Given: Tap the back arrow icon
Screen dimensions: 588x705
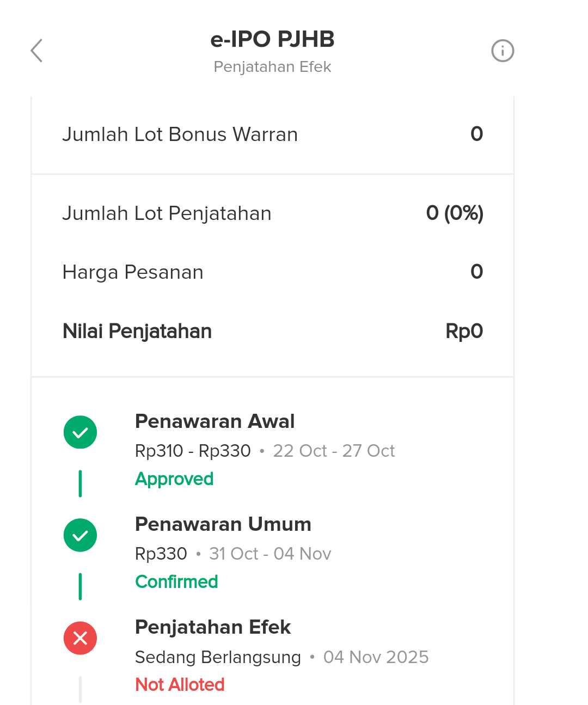Looking at the screenshot, I should coord(36,51).
